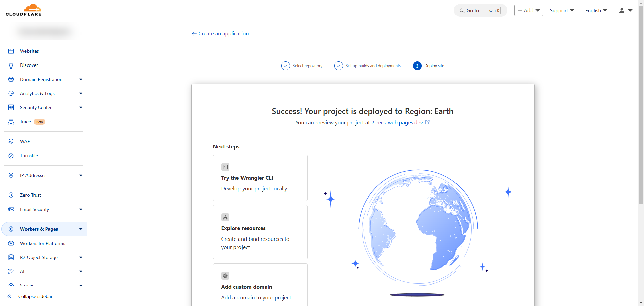Click the Workers for Platforms cube icon
The height and width of the screenshot is (306, 644).
point(11,243)
